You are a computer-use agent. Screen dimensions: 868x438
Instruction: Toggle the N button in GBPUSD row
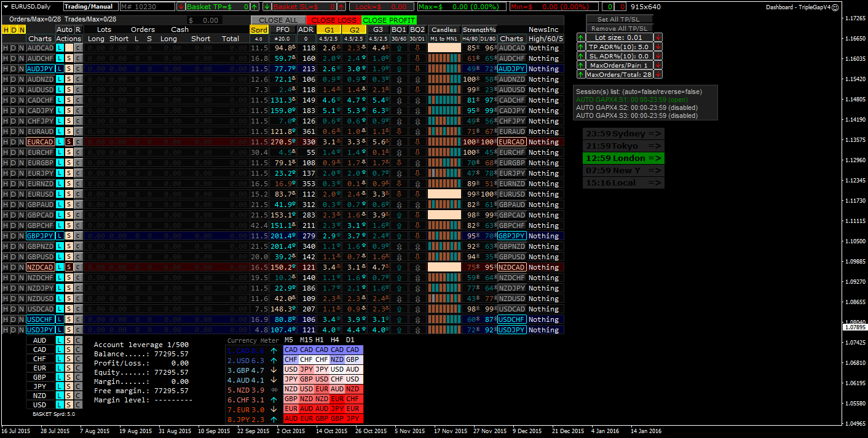[x=22, y=257]
